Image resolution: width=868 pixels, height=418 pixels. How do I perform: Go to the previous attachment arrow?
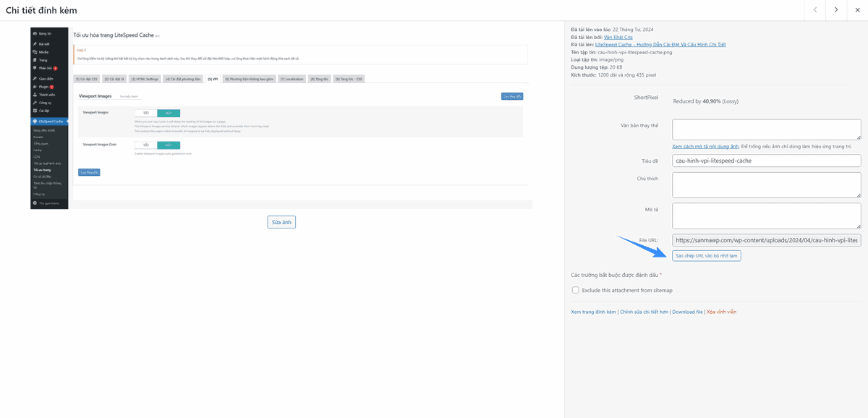[815, 10]
